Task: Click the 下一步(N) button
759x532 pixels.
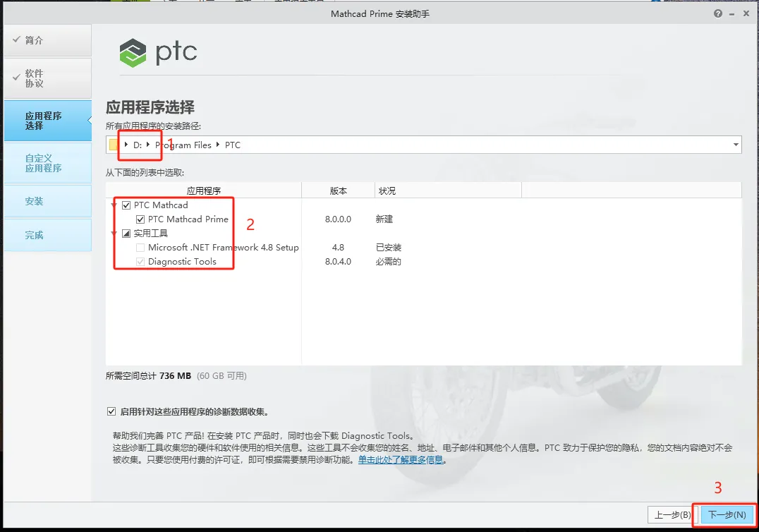Action: pos(727,514)
